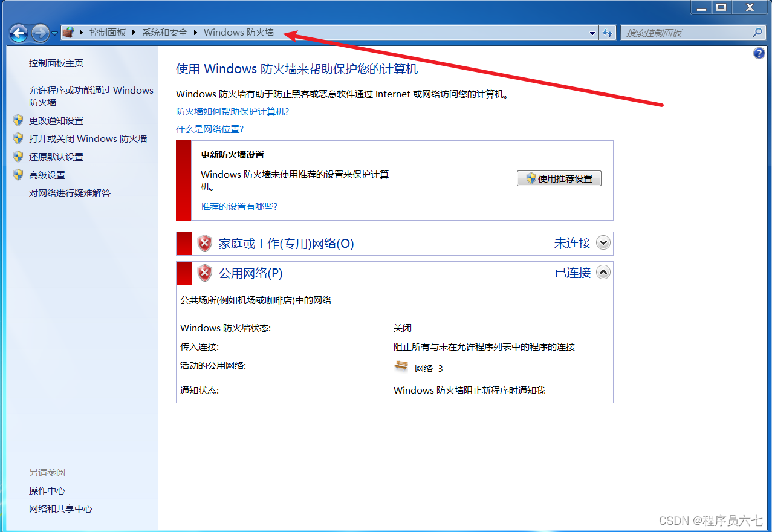This screenshot has width=772, height=532.
Task: Minimize the Windows 防火墙 window
Action: coord(701,7)
